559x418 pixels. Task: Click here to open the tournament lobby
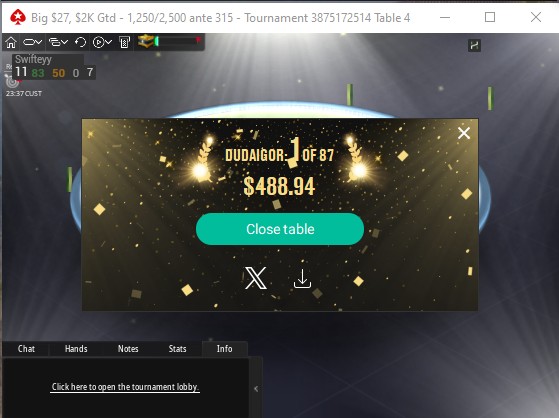pos(125,387)
